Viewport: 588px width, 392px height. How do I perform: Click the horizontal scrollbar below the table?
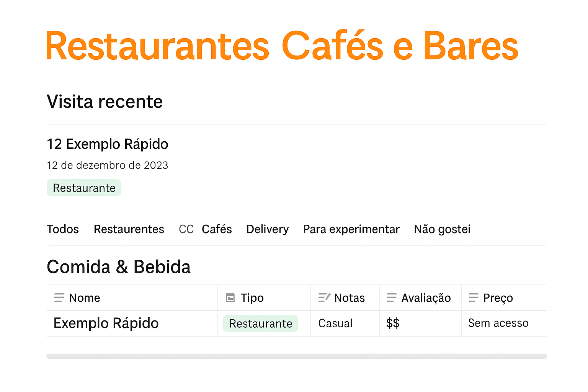[297, 356]
